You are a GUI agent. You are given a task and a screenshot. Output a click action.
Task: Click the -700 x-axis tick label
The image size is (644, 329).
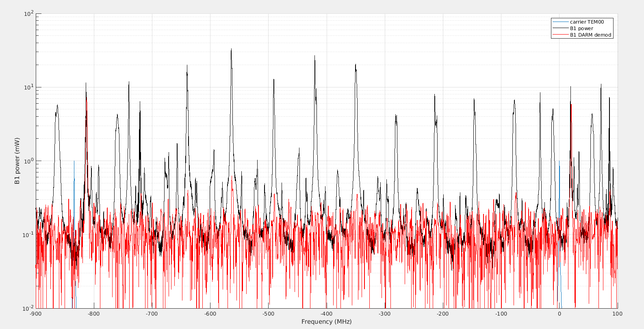pos(152,314)
